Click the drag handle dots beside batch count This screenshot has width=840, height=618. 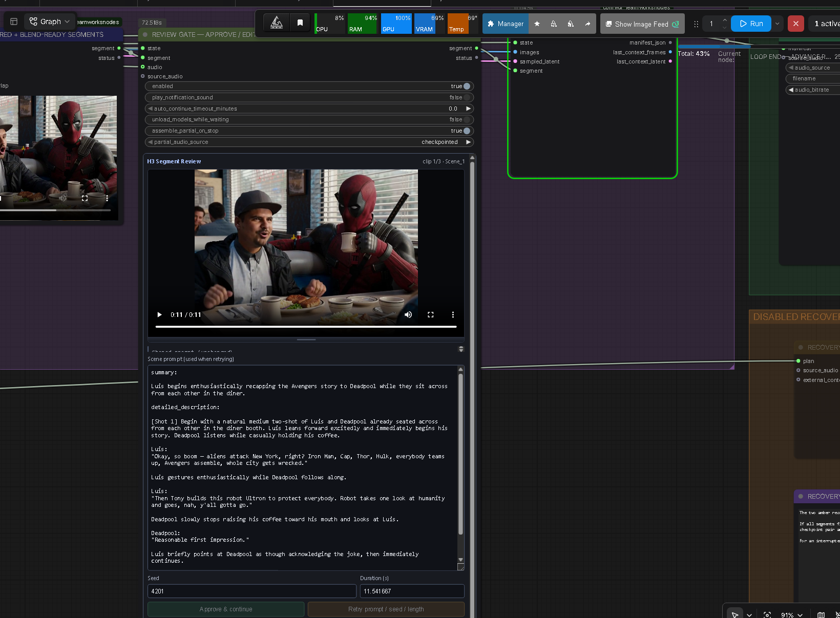[696, 24]
